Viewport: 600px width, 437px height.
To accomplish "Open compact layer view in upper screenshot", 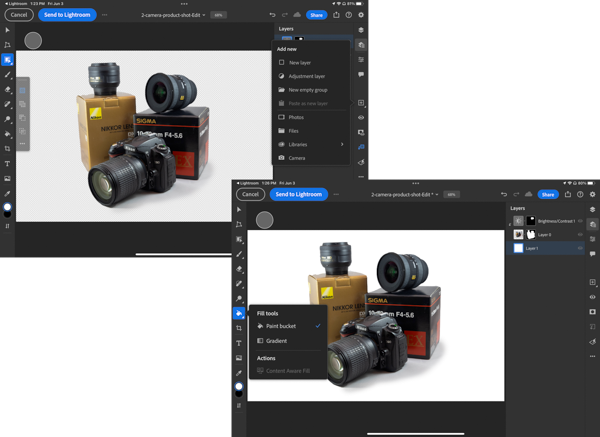I will [x=361, y=30].
